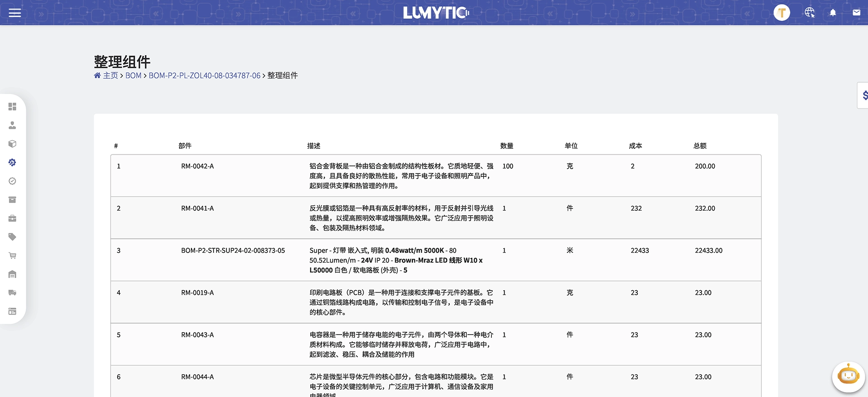The width and height of the screenshot is (868, 397).
Task: Click cost 232 in RM-0041-A row
Action: 636,208
